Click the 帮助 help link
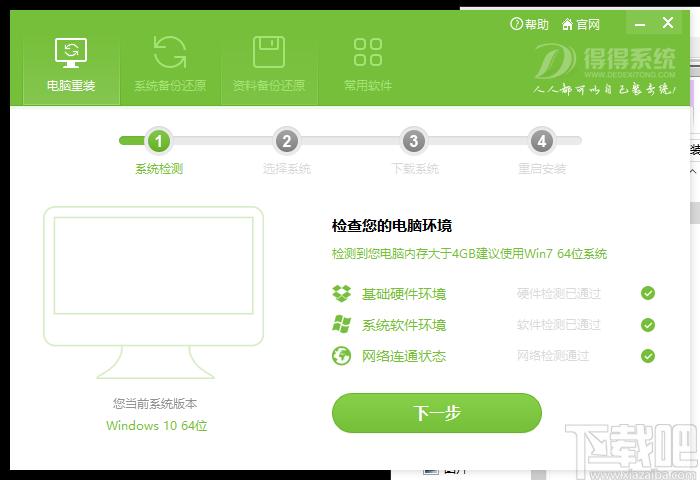Image resolution: width=700 pixels, height=480 pixels. click(x=529, y=24)
